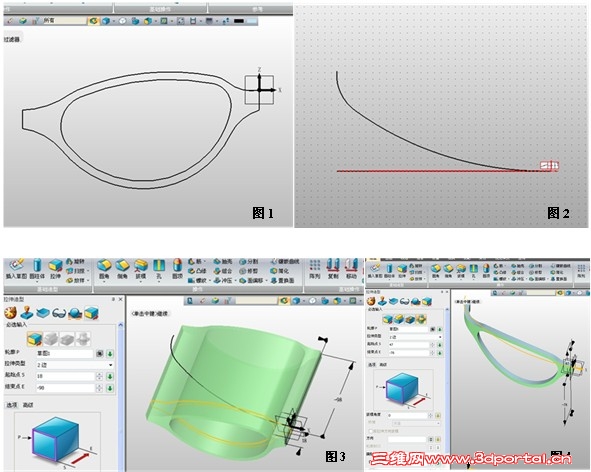Close the extrude panel in figure 3
The image size is (591, 472).
[121, 299]
